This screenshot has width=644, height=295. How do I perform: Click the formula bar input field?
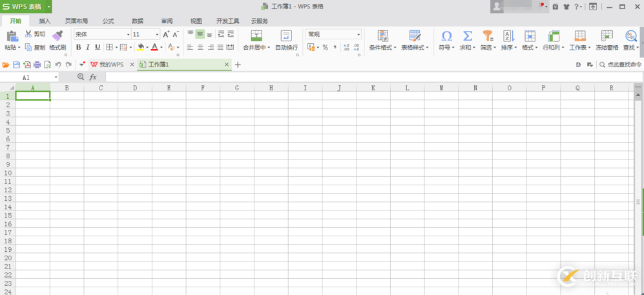click(x=368, y=77)
